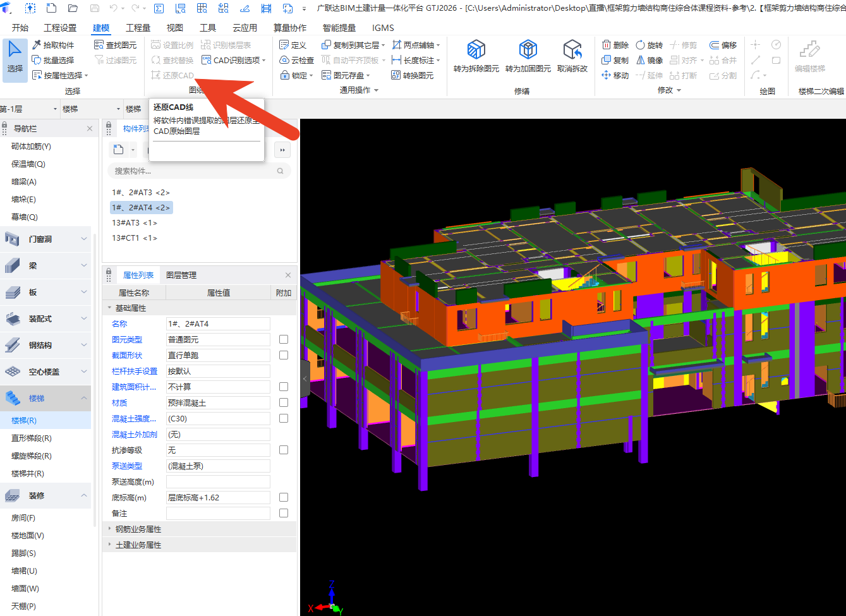Run 云检查 cloud check
The image size is (846, 616).
point(297,60)
